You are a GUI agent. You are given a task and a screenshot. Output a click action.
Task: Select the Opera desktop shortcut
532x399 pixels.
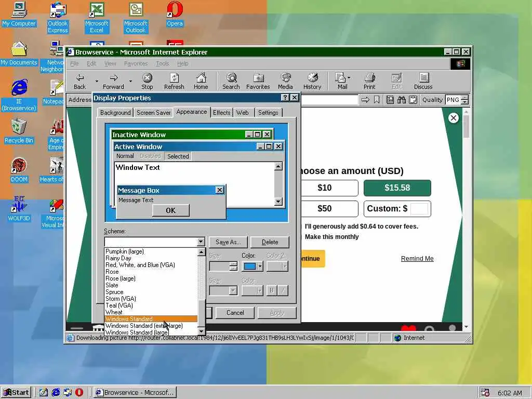[175, 14]
